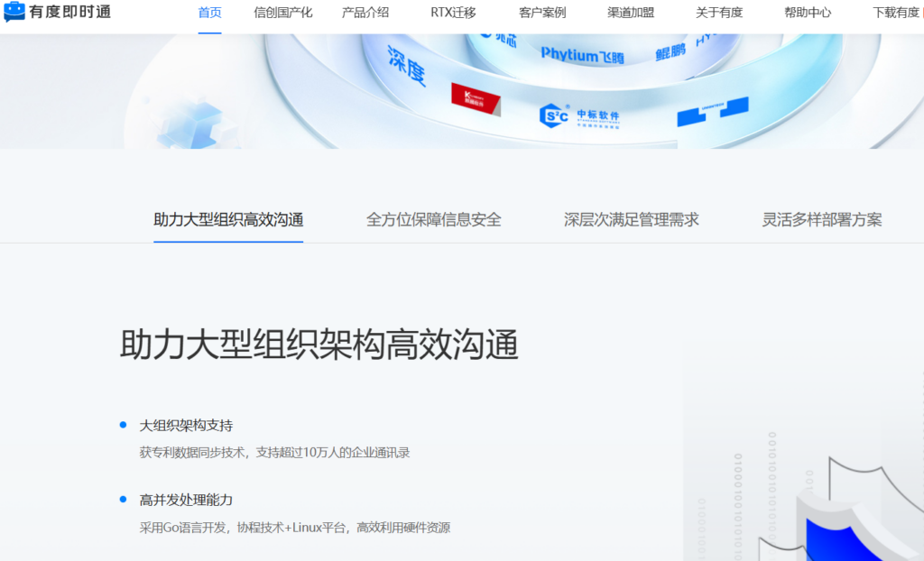Image resolution: width=924 pixels, height=561 pixels.
Task: Click the Phytium飞腾 logo
Action: (582, 55)
